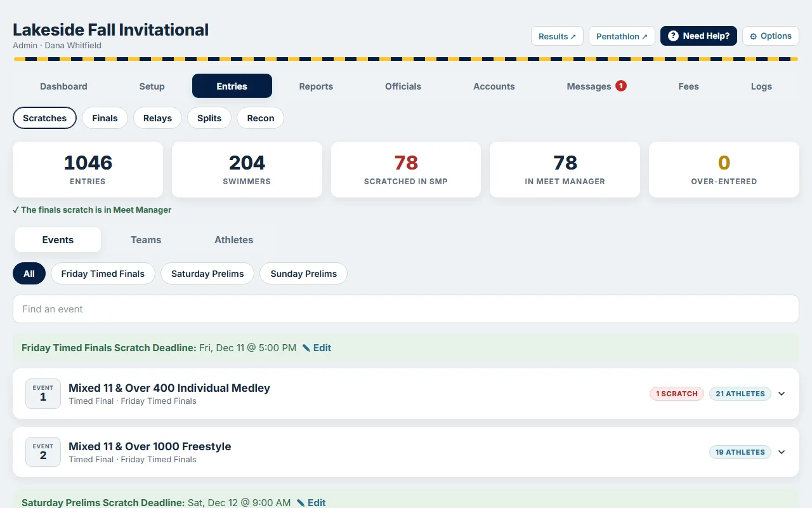Click the 21 Athletes badge
Viewport: 812px width, 508px height.
point(740,394)
